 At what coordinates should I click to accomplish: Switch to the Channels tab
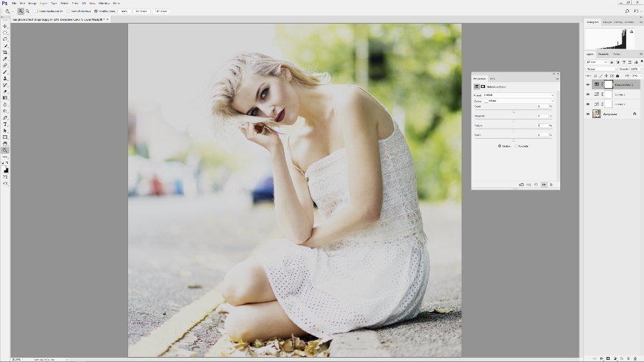603,54
